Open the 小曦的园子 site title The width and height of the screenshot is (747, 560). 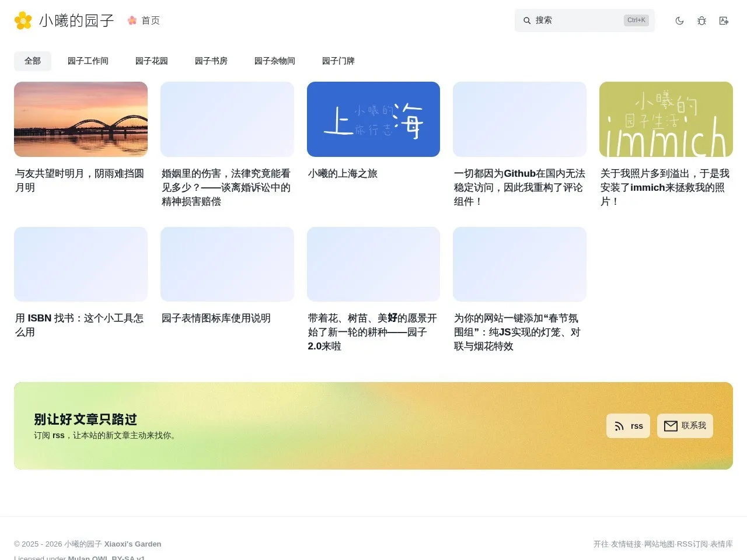76,20
